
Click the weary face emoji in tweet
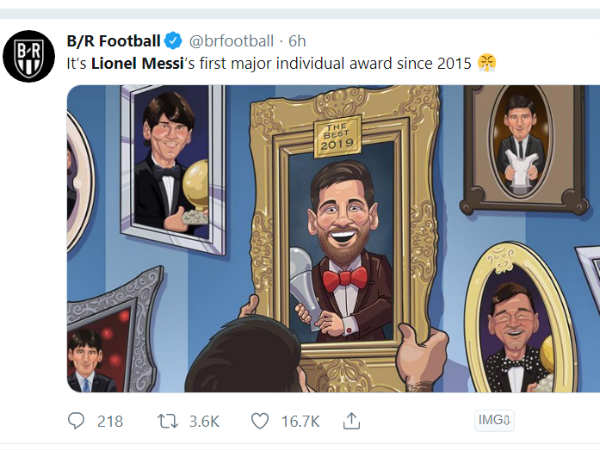[x=486, y=63]
